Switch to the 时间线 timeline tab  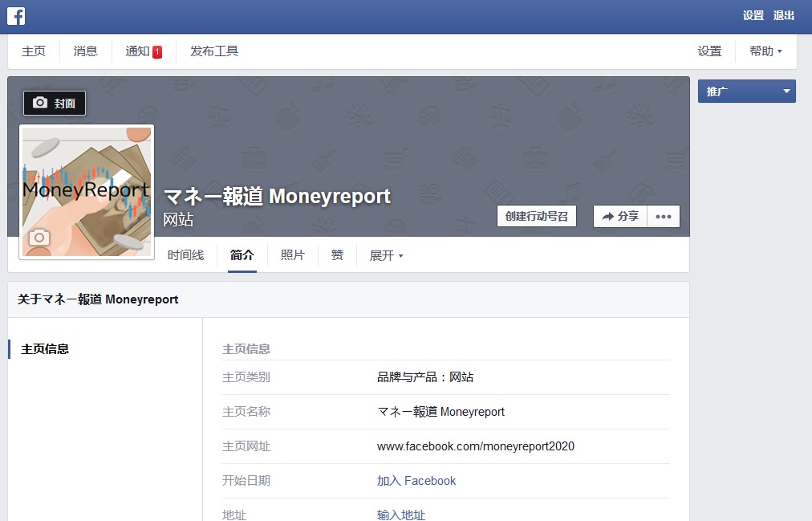pyautogui.click(x=185, y=255)
